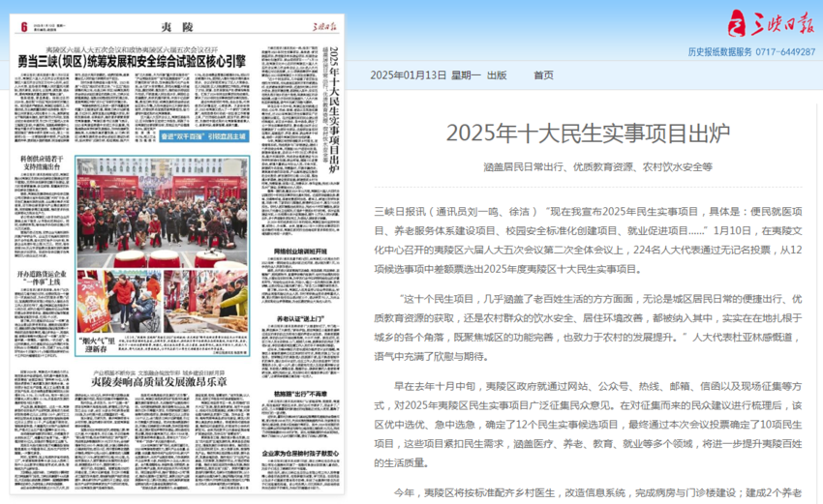The height and width of the screenshot is (504, 823).
Task: Open the 首页 home link
Action: [543, 75]
